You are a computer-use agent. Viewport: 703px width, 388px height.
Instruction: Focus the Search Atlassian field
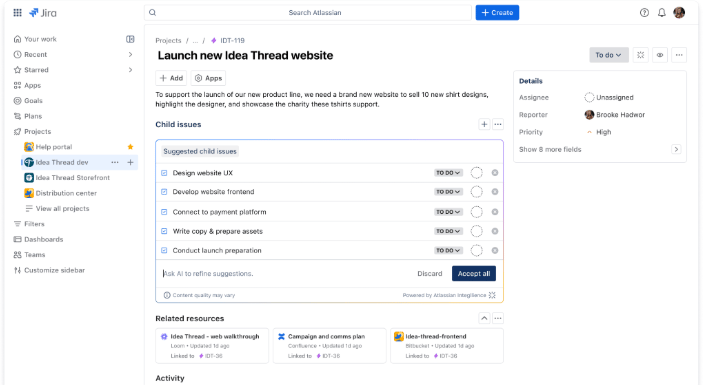(308, 13)
